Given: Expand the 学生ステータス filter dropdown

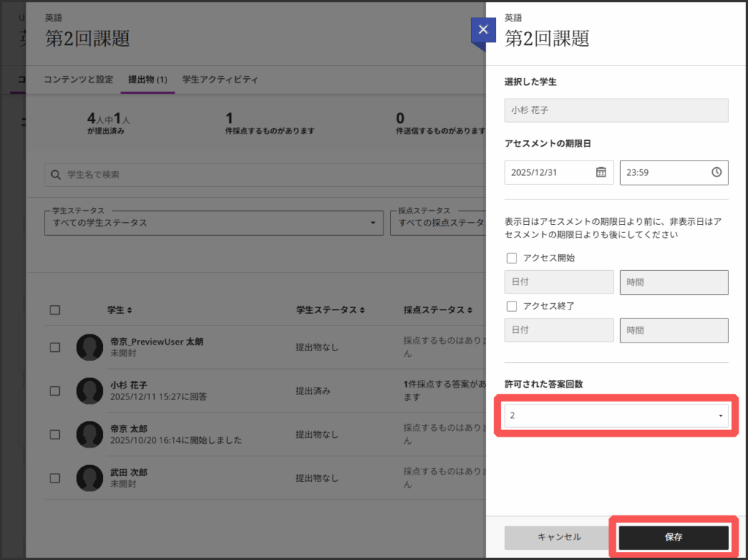Looking at the screenshot, I should pos(214,223).
